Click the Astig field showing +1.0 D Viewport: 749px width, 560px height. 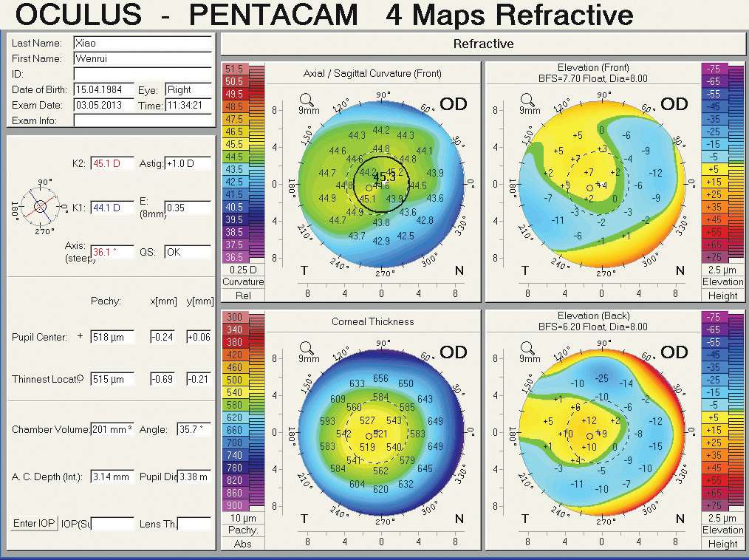188,163
